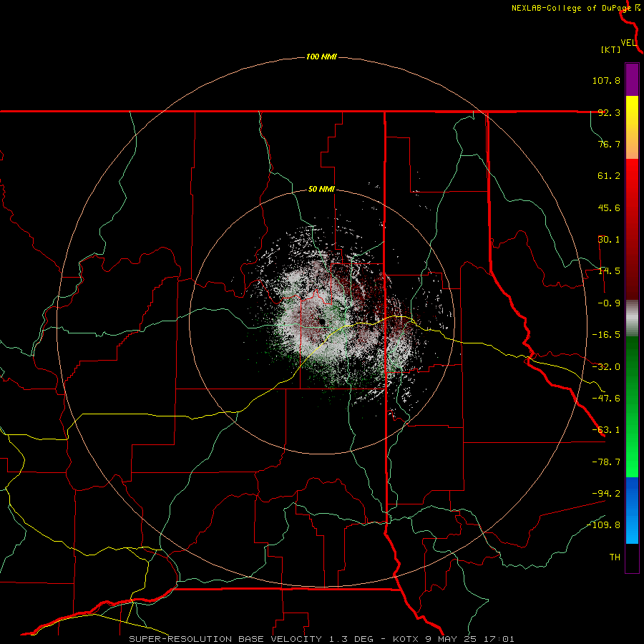
Task: Click the -78.7 legend value
Action: coord(606,462)
